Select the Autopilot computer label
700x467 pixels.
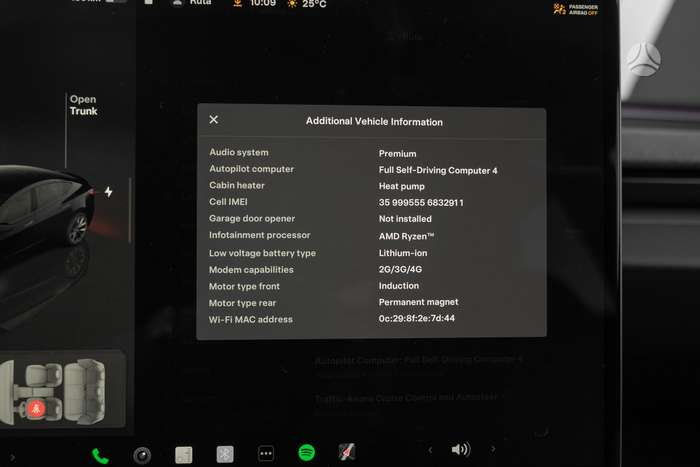(251, 169)
